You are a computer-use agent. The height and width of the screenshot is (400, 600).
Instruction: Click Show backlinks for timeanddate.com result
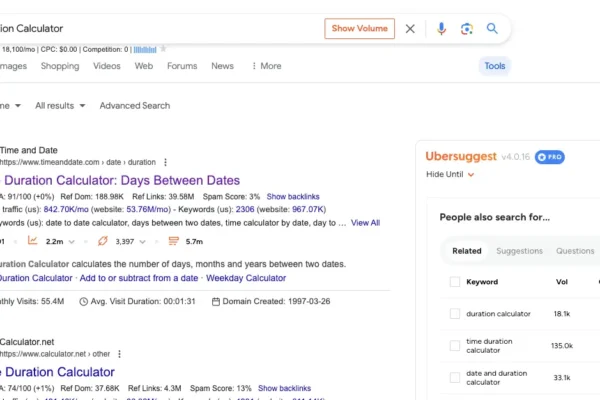coord(293,196)
